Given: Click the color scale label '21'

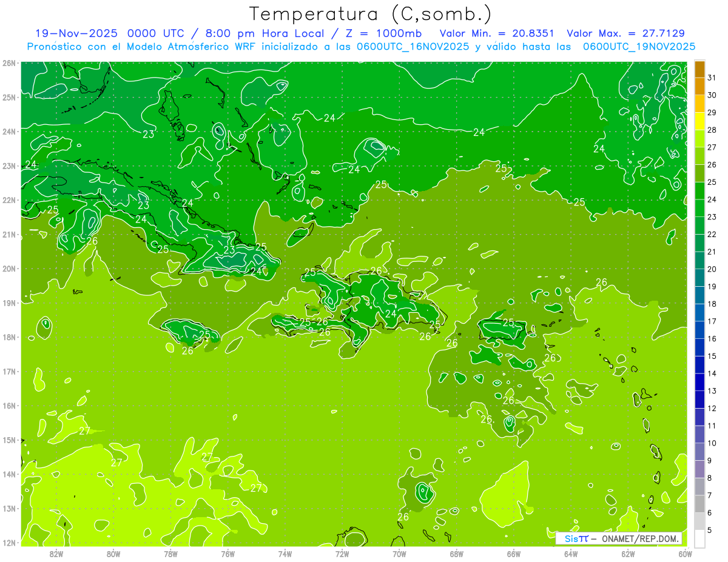Looking at the screenshot, I should (712, 252).
